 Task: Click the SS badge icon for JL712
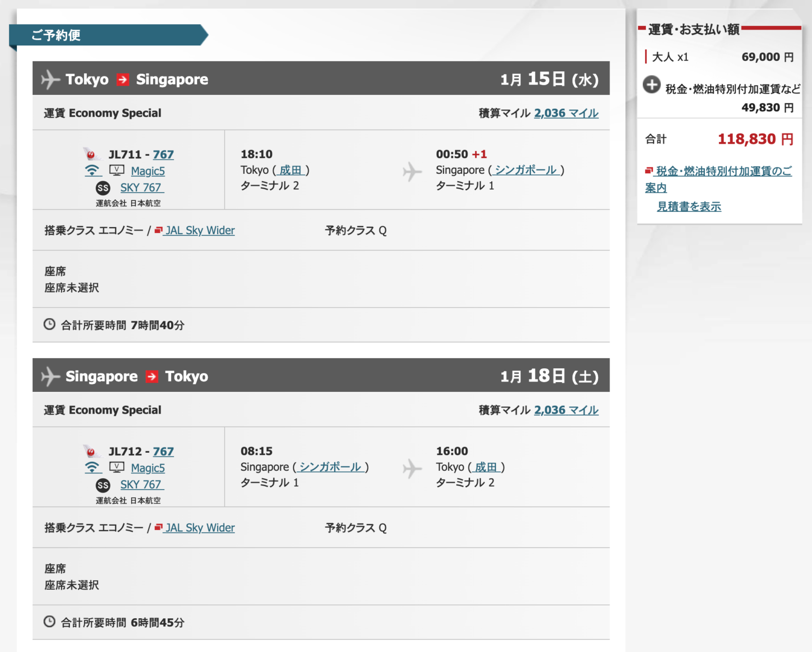coord(103,485)
